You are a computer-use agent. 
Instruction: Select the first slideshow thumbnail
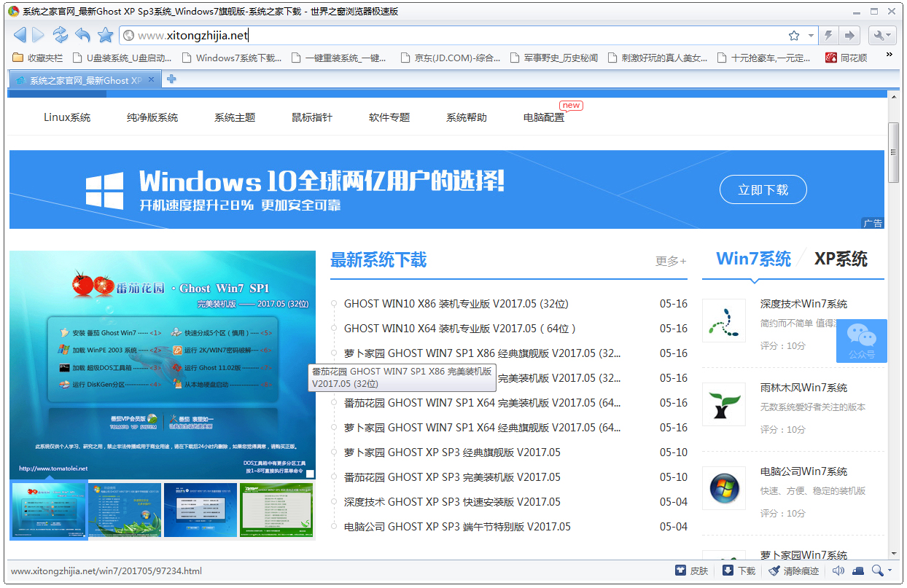click(49, 509)
